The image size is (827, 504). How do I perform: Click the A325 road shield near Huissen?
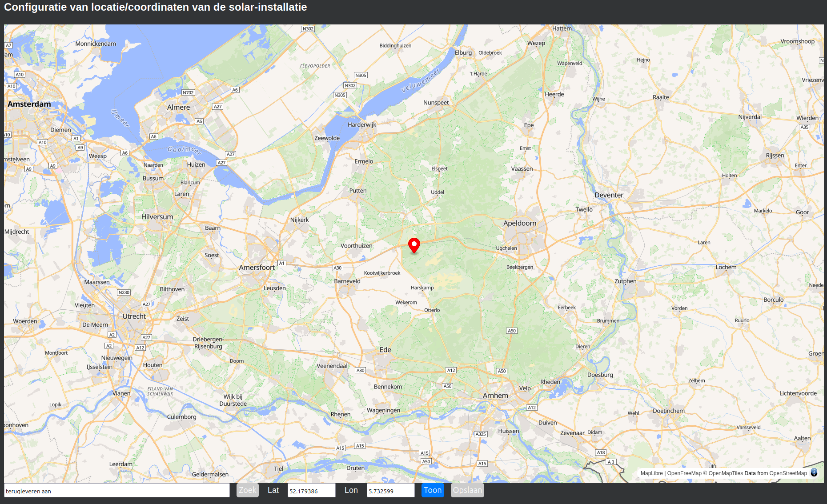coord(481,434)
